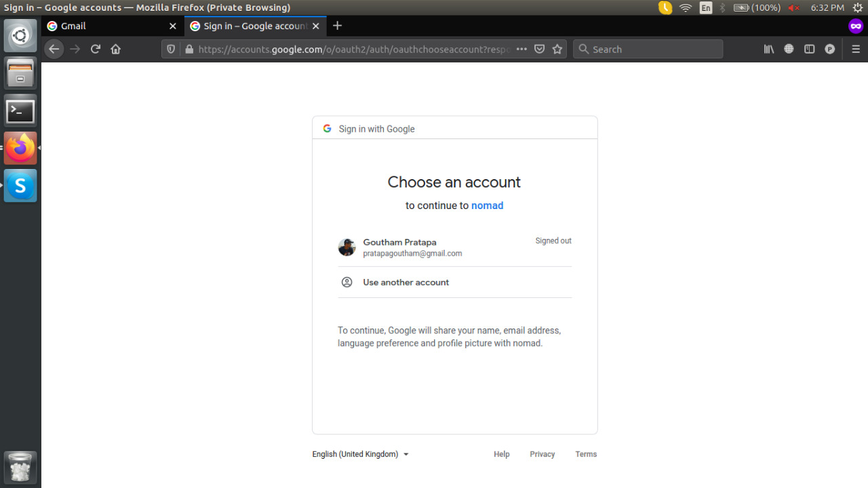Save page to Pocket
The width and height of the screenshot is (868, 488).
point(540,49)
